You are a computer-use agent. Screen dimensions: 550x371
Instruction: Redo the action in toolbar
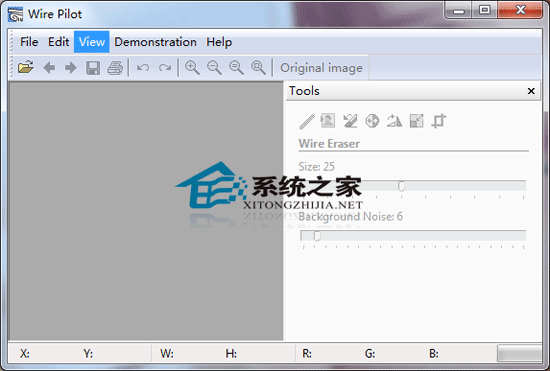[x=165, y=67]
